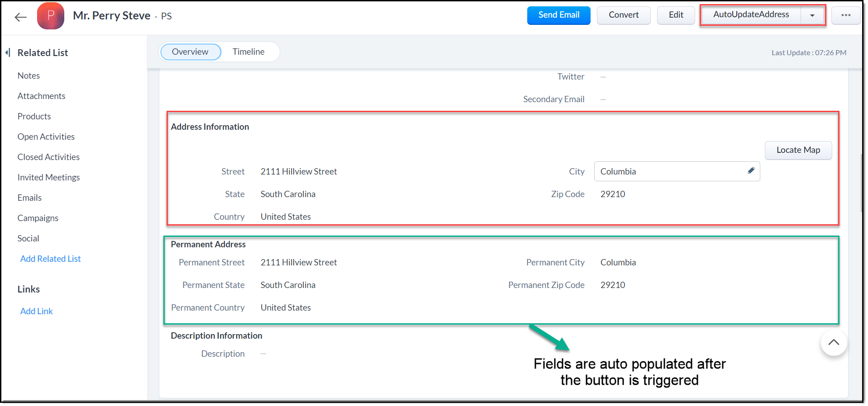Open Attachments in the Related List
The height and width of the screenshot is (406, 868).
(41, 96)
